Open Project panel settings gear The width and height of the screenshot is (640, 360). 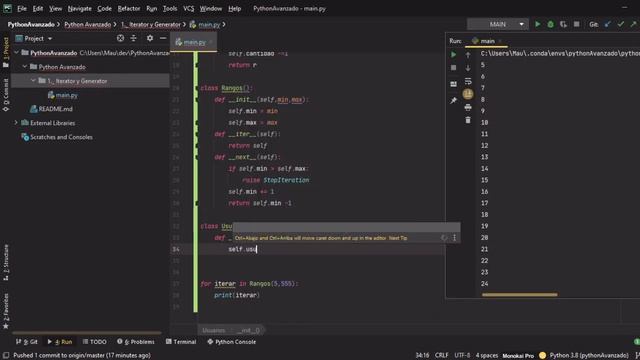click(x=150, y=38)
